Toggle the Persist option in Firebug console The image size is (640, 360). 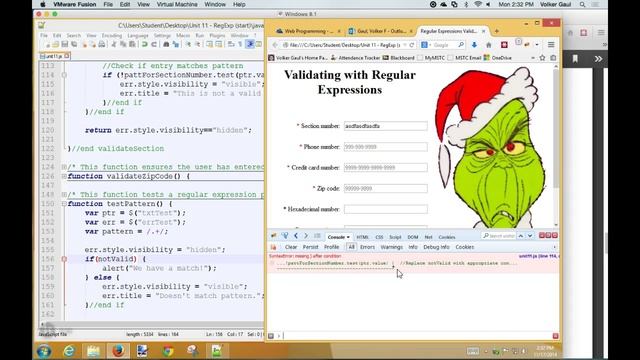point(310,247)
